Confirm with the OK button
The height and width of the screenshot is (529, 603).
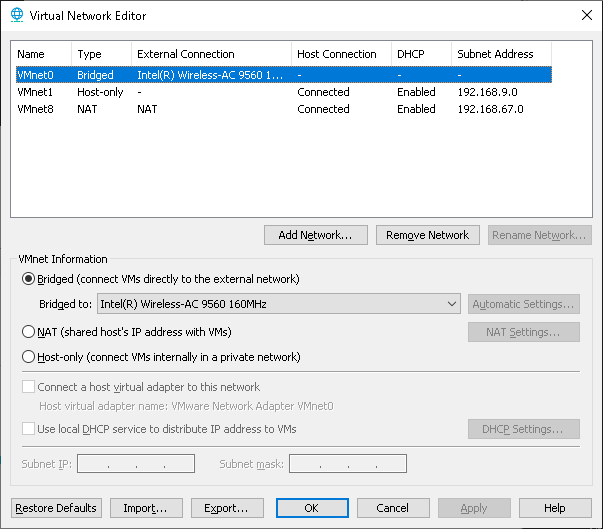tap(311, 508)
